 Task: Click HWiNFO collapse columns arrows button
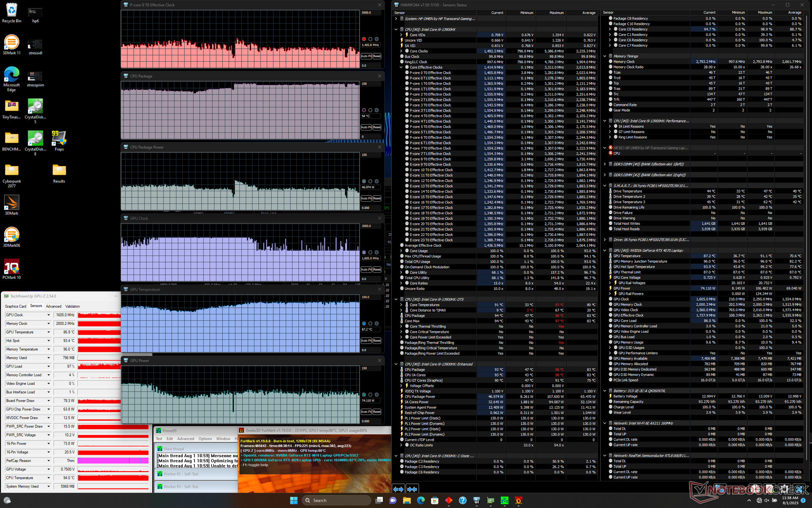[412, 489]
